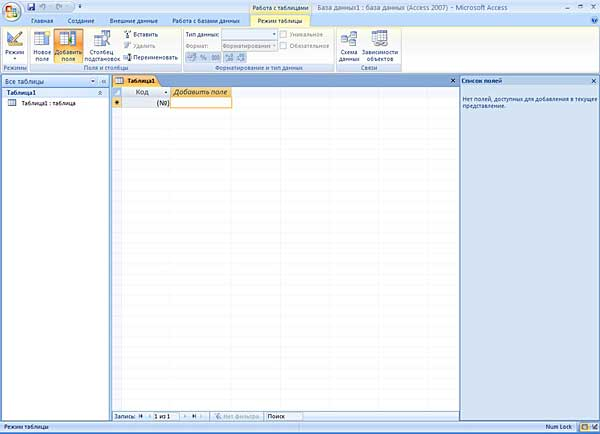Apply comma number format icon
Viewport: 600px width, 434px height.
coord(216,57)
